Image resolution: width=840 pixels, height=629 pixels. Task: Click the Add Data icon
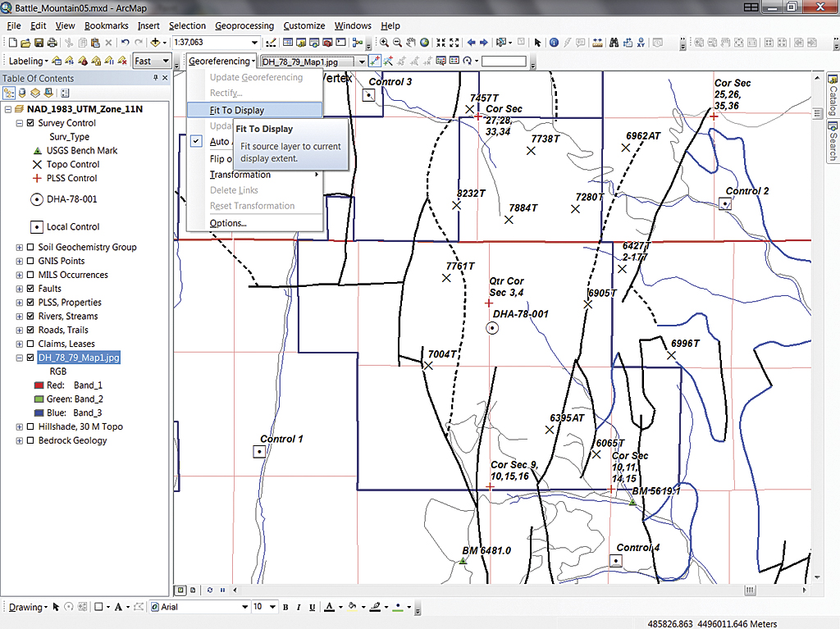coord(155,43)
